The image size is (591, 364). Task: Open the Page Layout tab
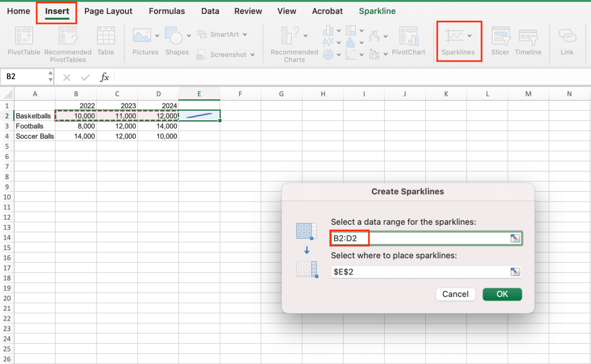coord(108,11)
